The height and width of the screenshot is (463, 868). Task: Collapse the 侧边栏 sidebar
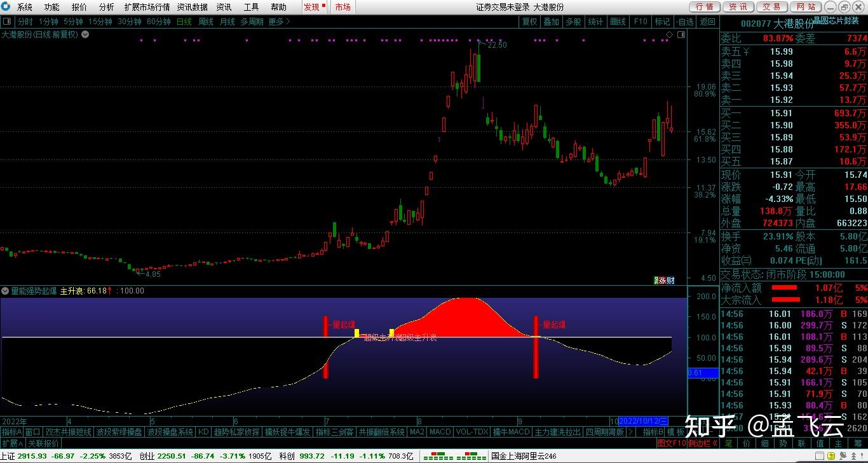pyautogui.click(x=703, y=443)
